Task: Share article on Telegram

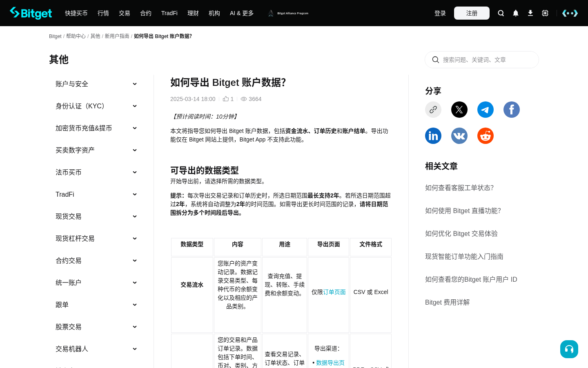Action: coord(486,110)
